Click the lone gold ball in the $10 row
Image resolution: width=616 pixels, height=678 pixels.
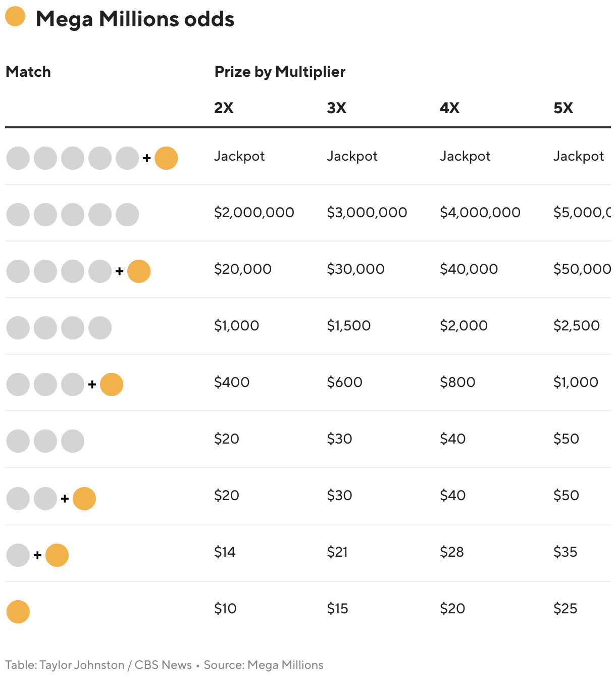(x=18, y=612)
